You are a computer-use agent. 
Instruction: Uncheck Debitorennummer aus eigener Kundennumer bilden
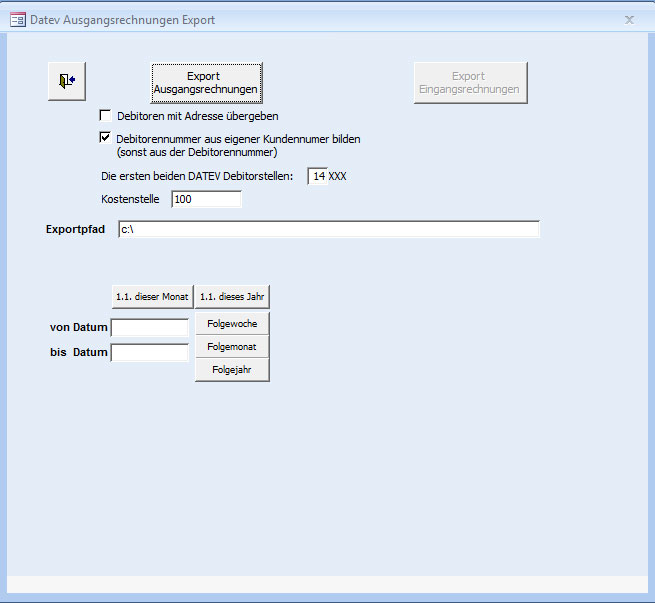click(105, 137)
